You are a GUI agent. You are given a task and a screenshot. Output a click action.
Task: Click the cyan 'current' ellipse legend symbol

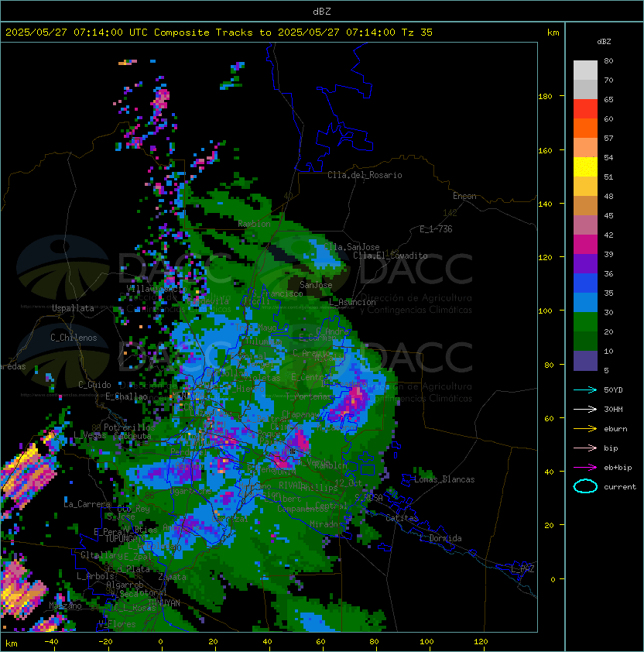point(585,486)
